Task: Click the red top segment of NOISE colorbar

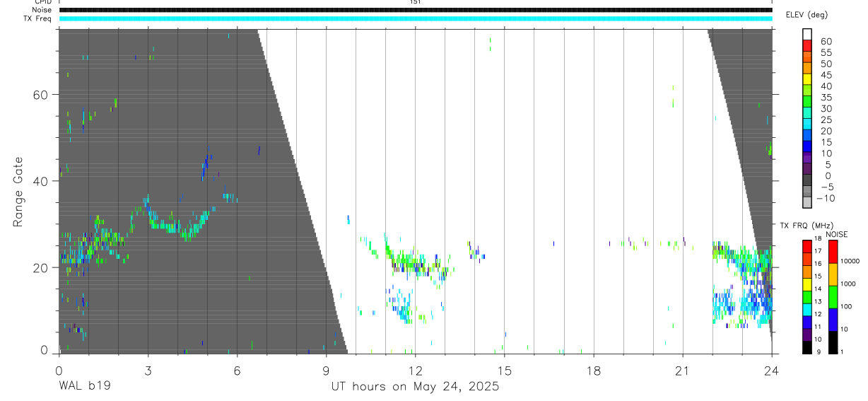Action: tap(833, 251)
